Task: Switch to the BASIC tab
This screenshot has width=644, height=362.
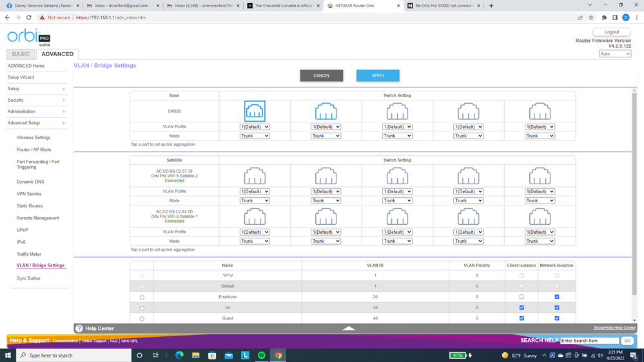Action: (21, 54)
